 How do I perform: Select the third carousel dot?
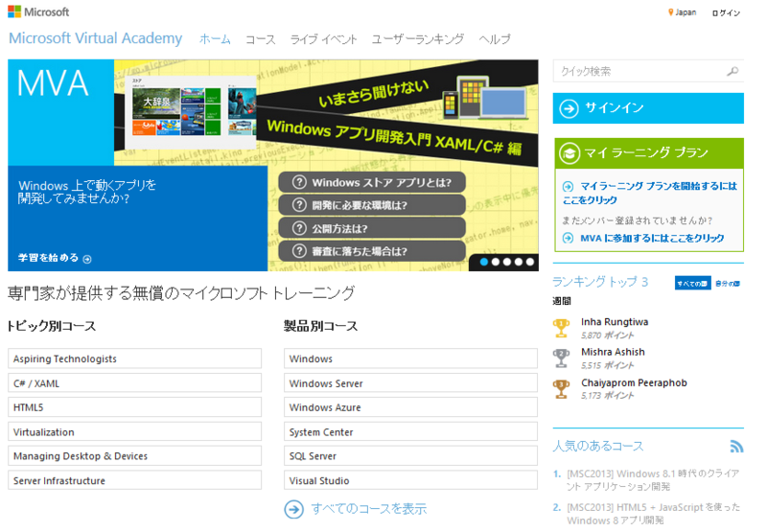[x=507, y=262]
